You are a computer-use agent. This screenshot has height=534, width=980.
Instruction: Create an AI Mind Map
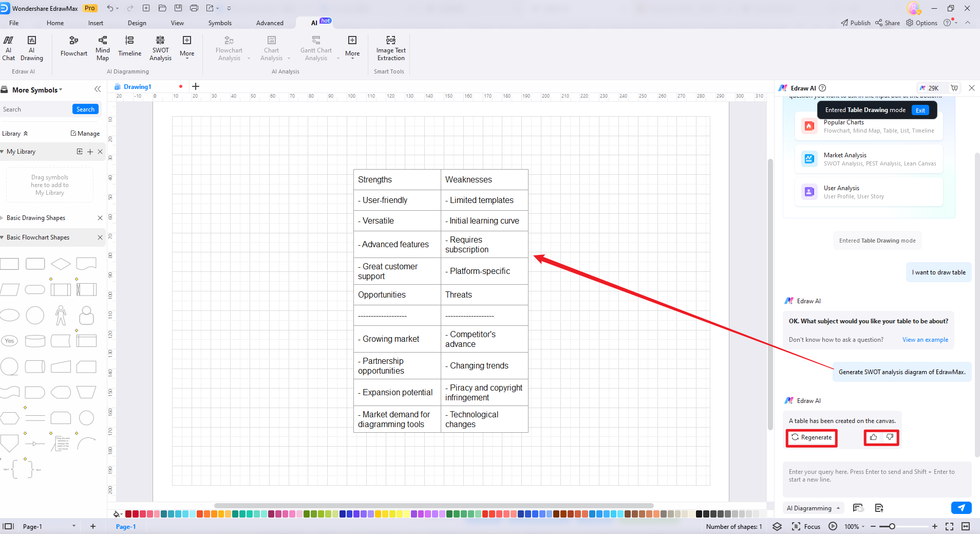(103, 48)
